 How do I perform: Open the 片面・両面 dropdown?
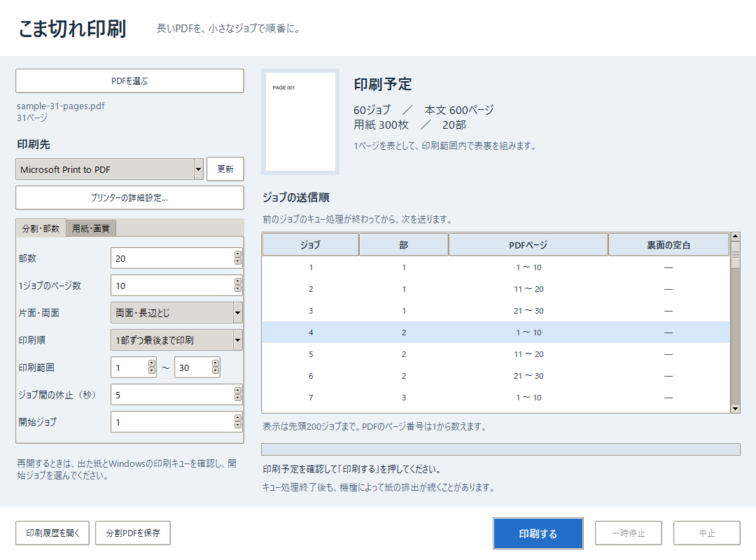[x=176, y=313]
